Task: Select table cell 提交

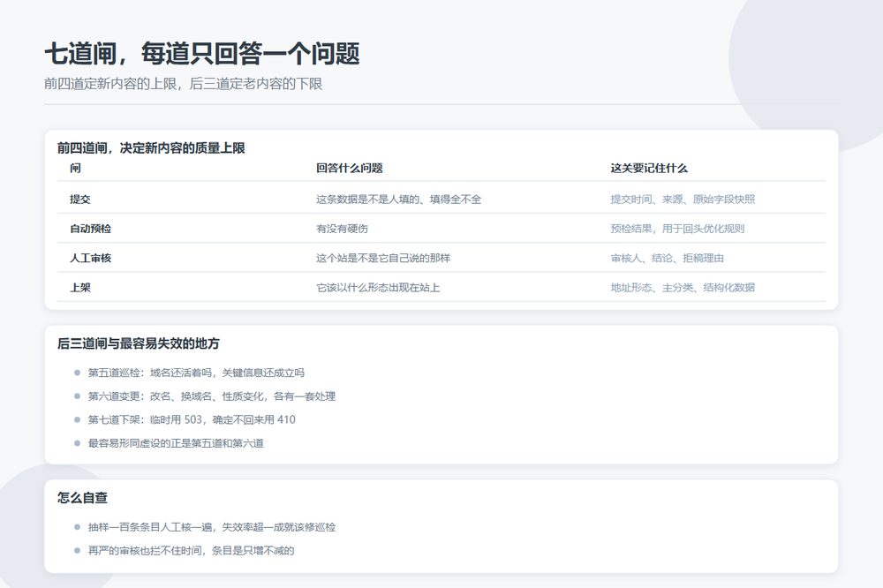Action: tap(80, 199)
